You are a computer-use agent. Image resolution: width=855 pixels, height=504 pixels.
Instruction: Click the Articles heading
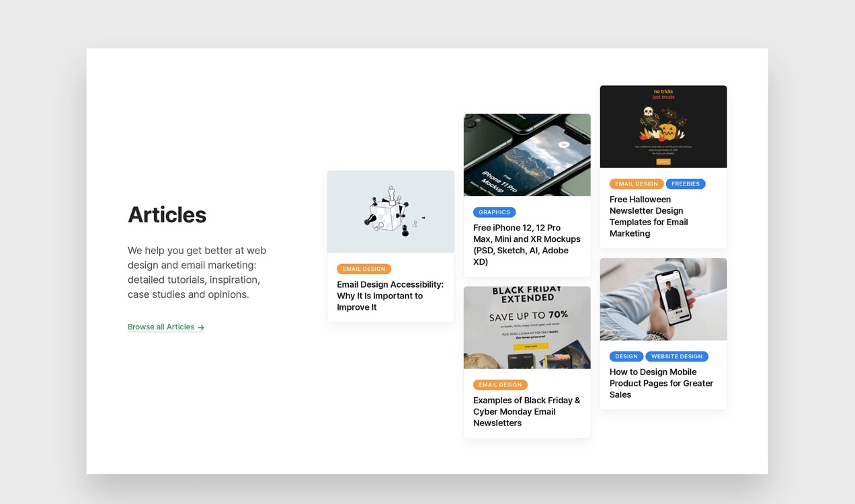167,215
